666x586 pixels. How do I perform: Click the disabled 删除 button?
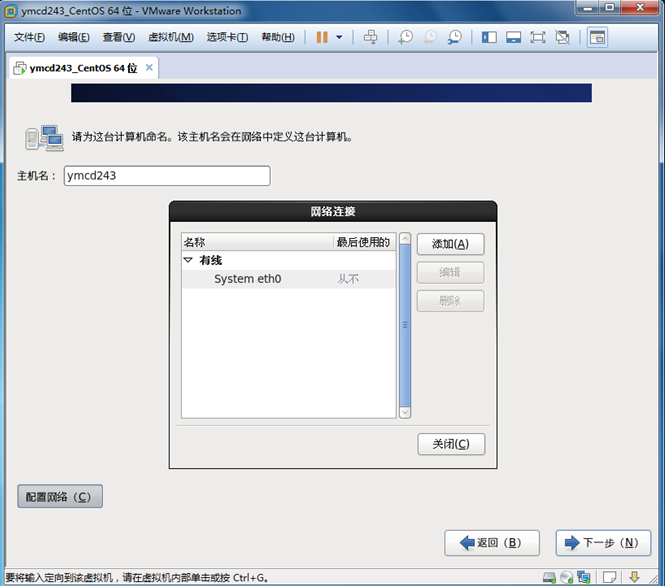coord(450,301)
